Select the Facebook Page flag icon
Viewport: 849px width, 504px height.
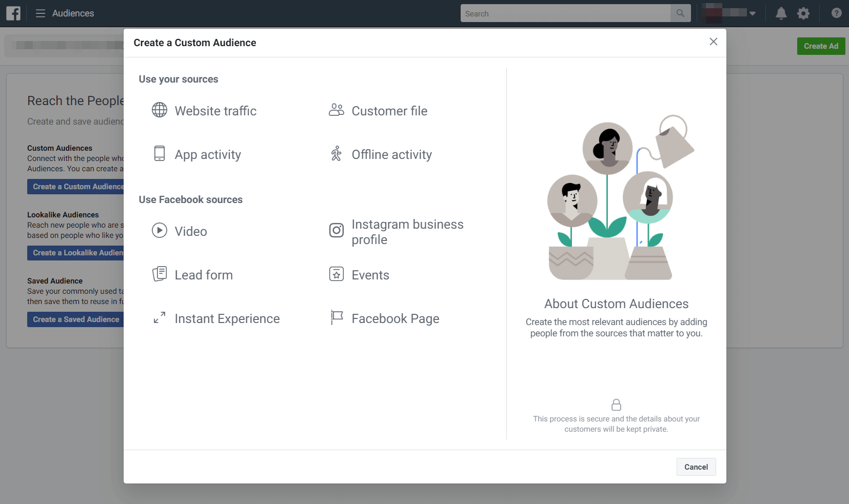point(337,317)
